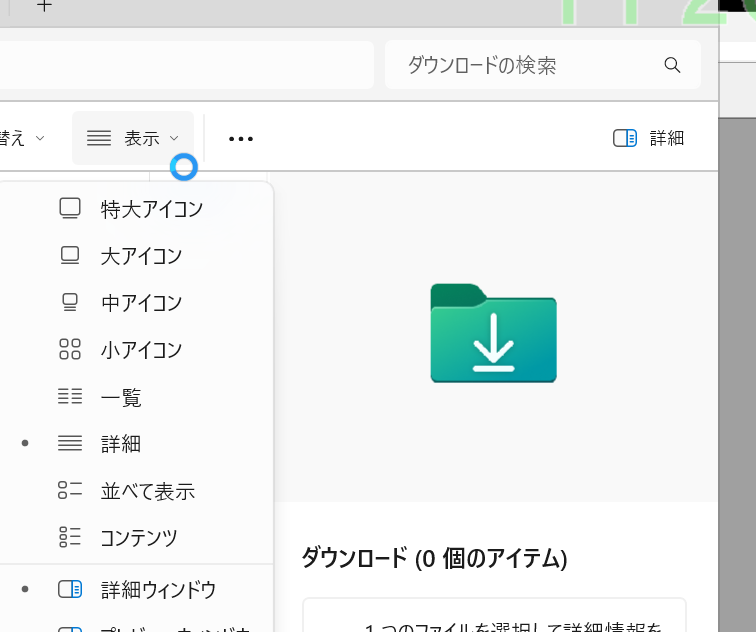756x632 pixels.
Task: Click the 詳細 details pane button
Action: (649, 138)
